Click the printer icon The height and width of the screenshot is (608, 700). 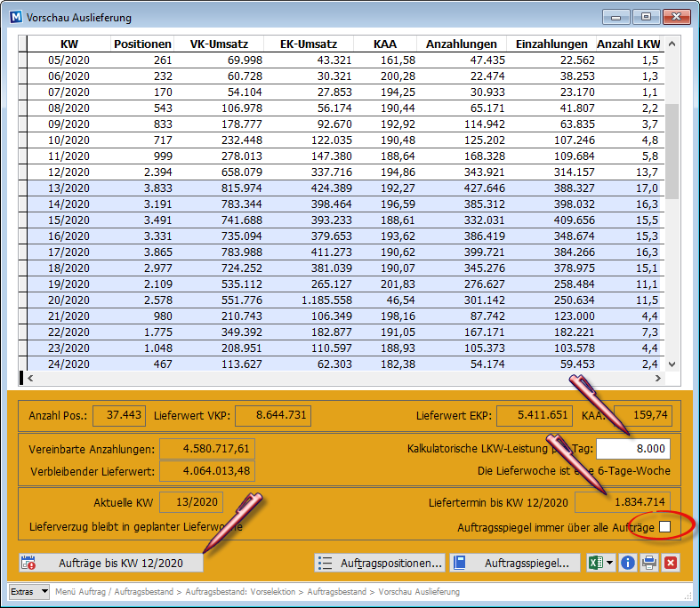tap(649, 563)
